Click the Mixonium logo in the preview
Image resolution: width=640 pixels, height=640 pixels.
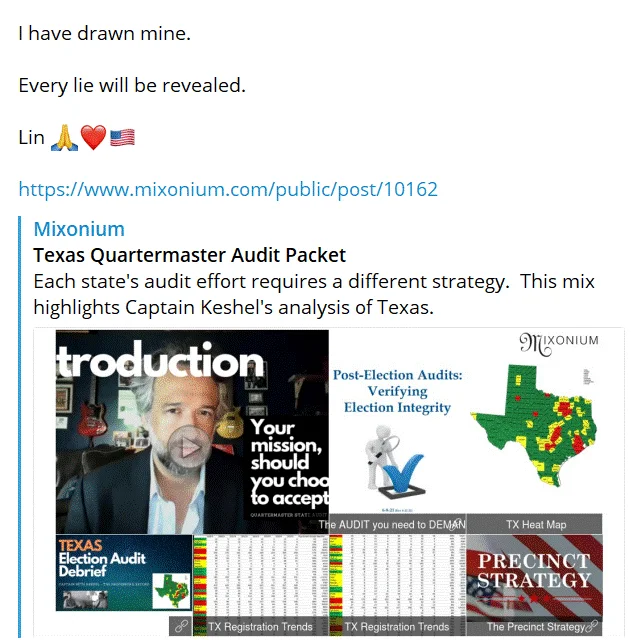coord(559,343)
